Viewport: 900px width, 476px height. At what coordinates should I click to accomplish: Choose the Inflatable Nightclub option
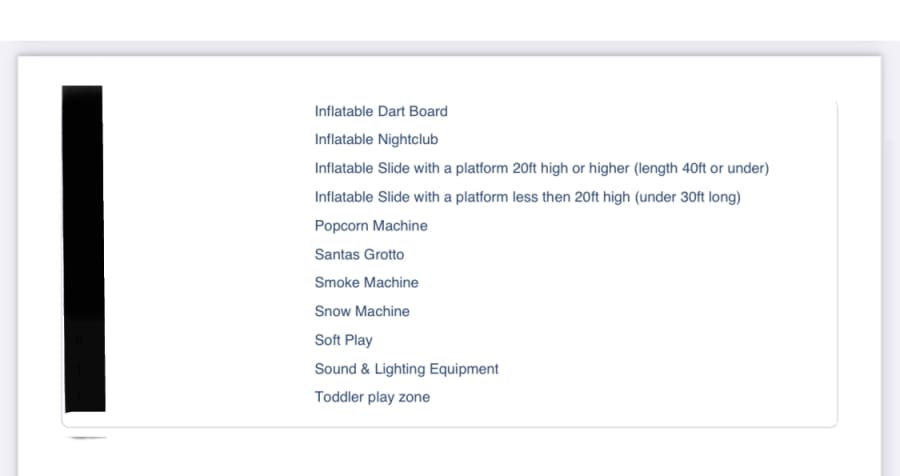(x=376, y=140)
